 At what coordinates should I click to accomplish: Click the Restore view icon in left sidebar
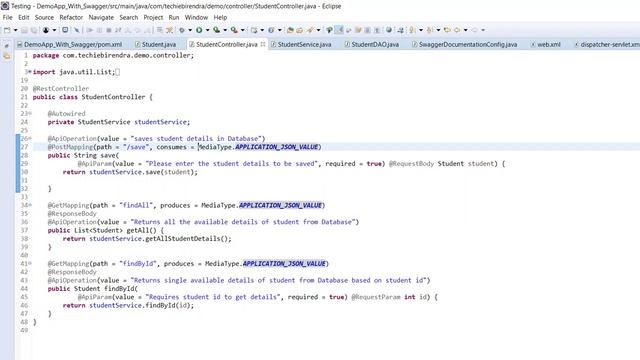pos(7,46)
